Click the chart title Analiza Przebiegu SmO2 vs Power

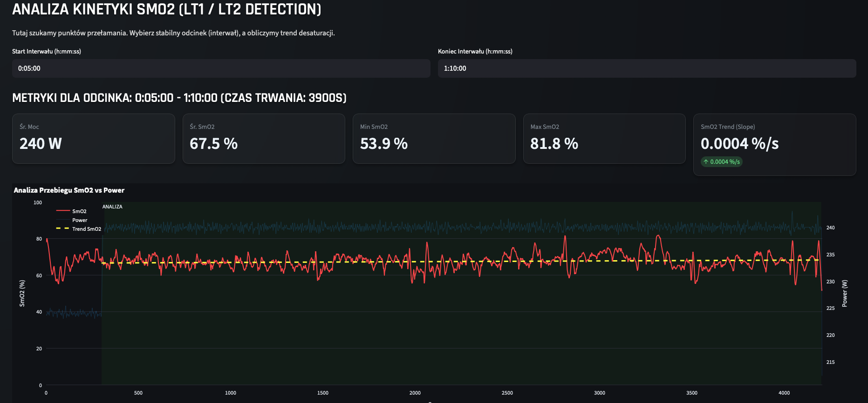pyautogui.click(x=69, y=190)
